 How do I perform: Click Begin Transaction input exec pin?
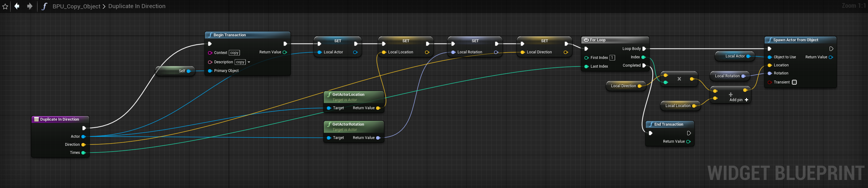210,43
